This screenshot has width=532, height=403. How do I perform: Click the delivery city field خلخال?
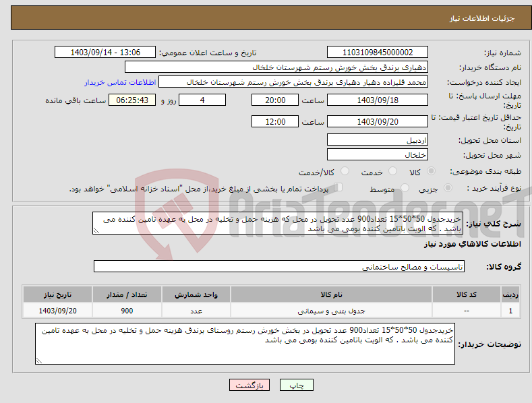[x=378, y=155]
